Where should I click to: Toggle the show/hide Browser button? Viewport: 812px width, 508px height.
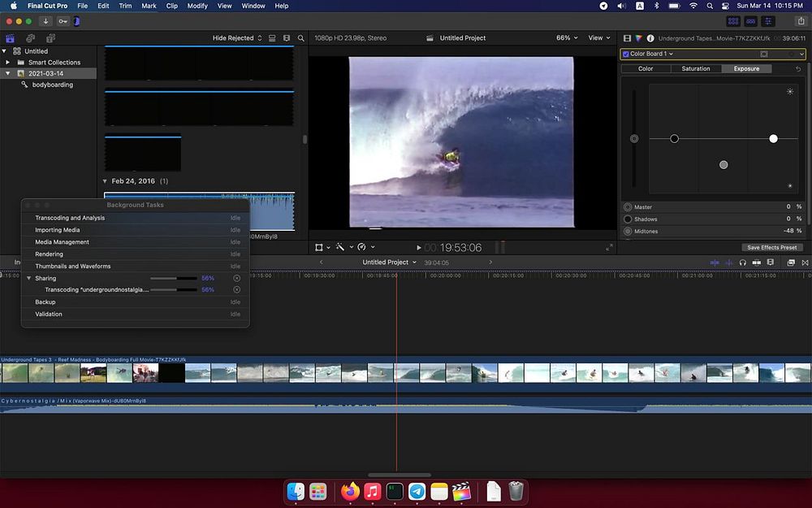pos(733,21)
